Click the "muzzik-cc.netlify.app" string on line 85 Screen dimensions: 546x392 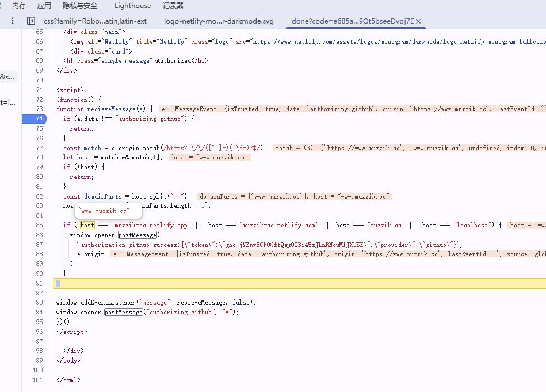151,225
